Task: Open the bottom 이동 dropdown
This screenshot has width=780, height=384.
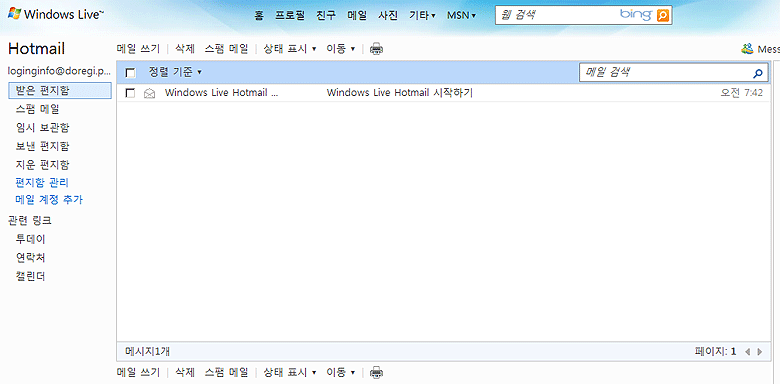Action: click(x=340, y=372)
